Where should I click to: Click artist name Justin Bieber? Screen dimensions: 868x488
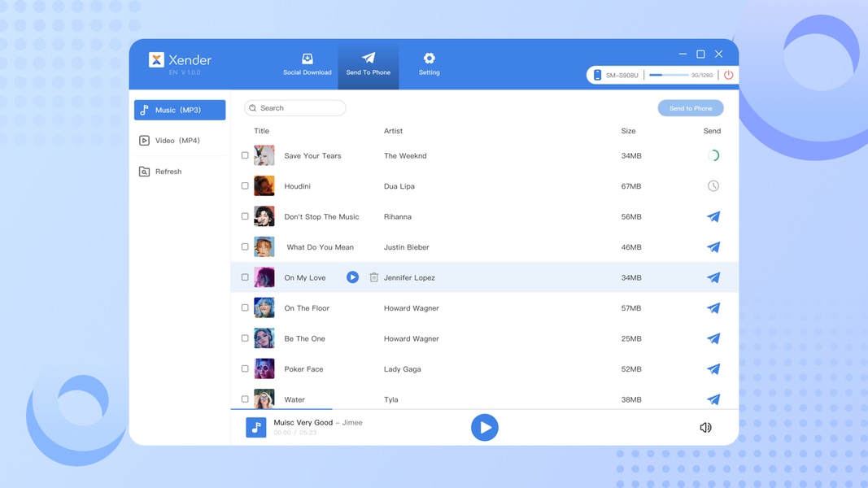pyautogui.click(x=406, y=247)
